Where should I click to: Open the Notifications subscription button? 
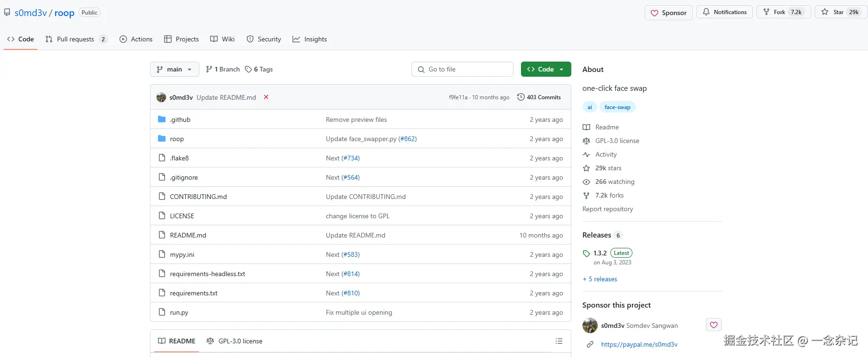pyautogui.click(x=725, y=12)
